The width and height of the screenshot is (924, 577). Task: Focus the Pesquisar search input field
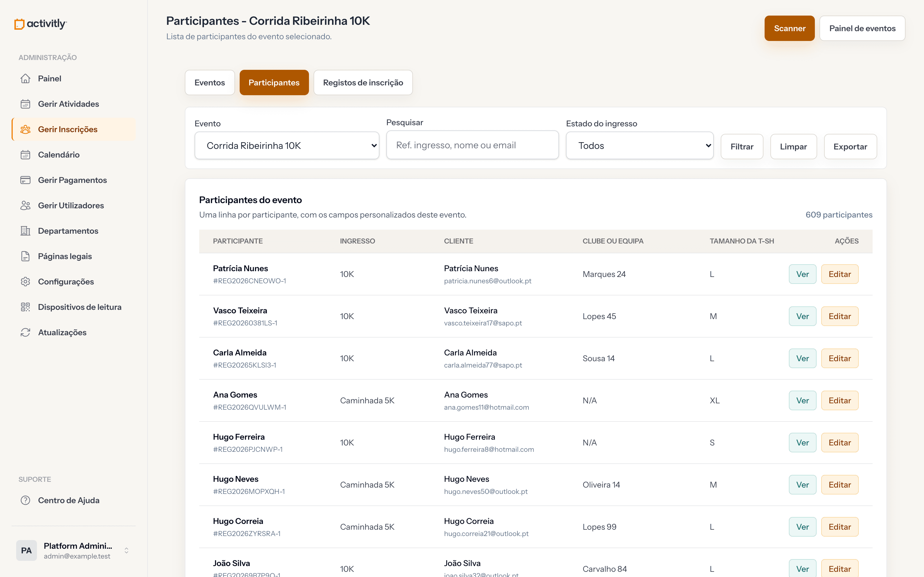pos(472,145)
